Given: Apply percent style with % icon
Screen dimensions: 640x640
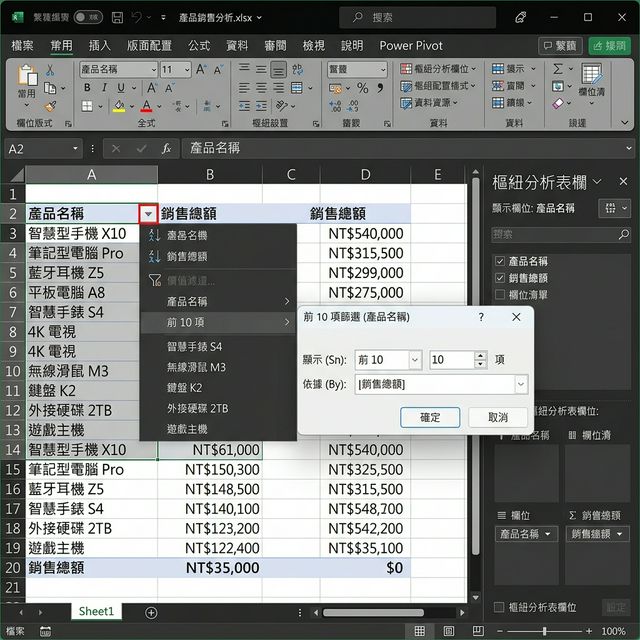Looking at the screenshot, I should click(362, 88).
